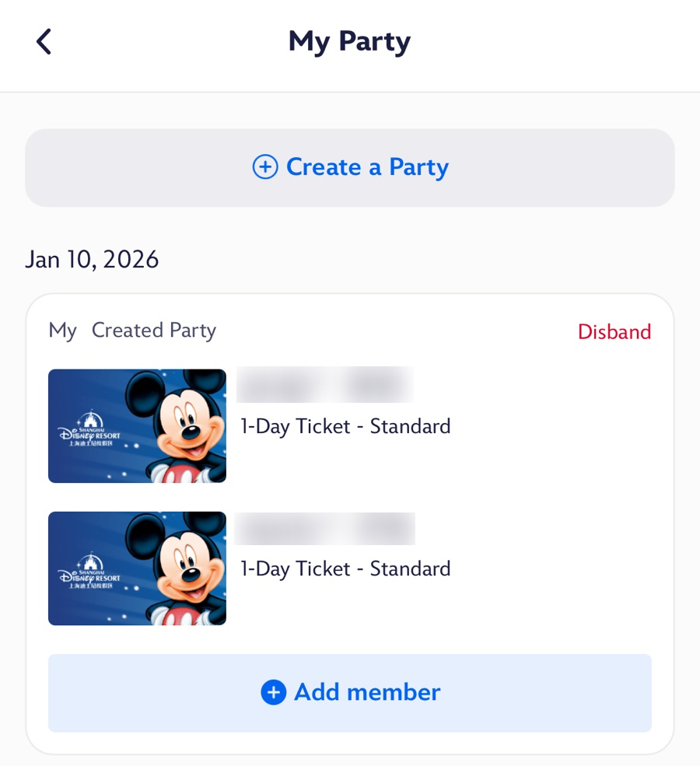Click the My Created Party heading
The height and width of the screenshot is (766, 700).
click(132, 331)
